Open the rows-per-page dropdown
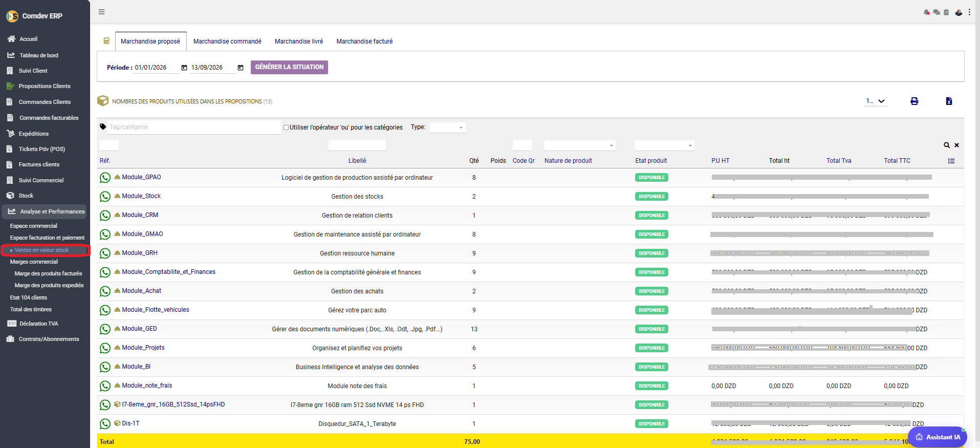Viewport: 980px width, 448px height. [x=875, y=101]
